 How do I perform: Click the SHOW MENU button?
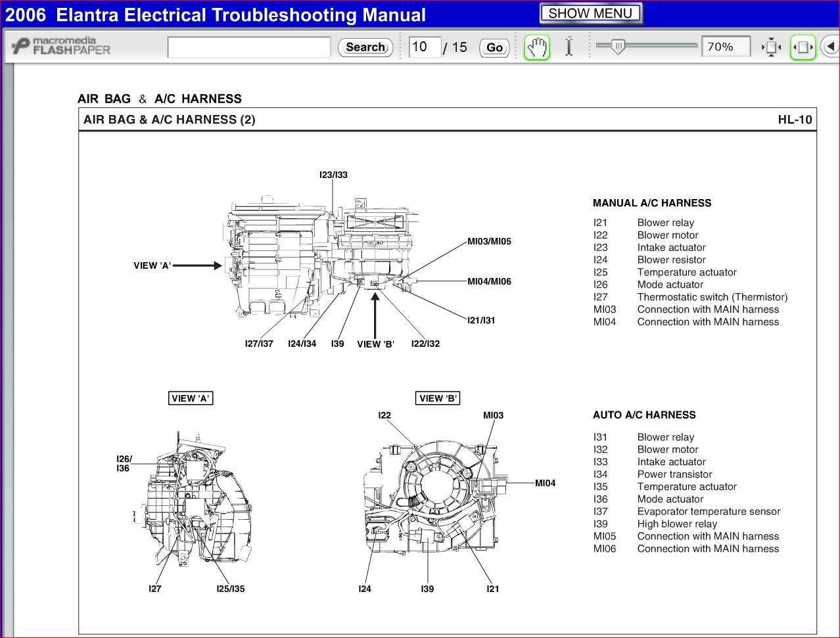pyautogui.click(x=590, y=13)
